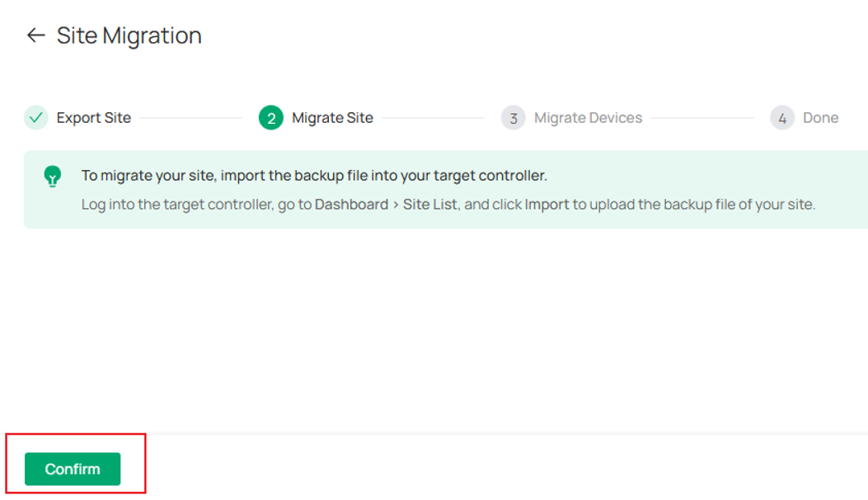The height and width of the screenshot is (500, 868).
Task: Click the lightbulb tip icon
Action: pyautogui.click(x=53, y=177)
